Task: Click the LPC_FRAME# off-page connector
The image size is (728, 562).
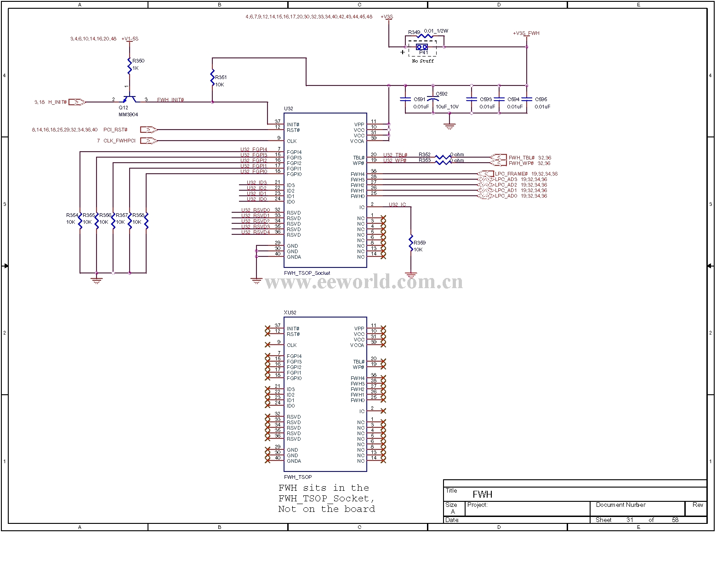Action: click(x=485, y=174)
